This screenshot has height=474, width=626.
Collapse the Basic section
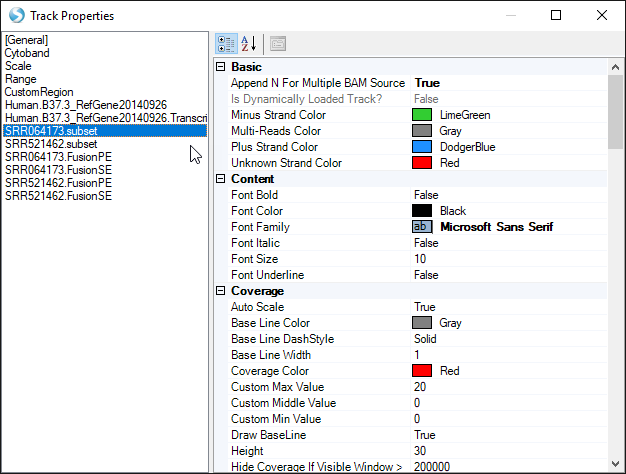(x=220, y=67)
